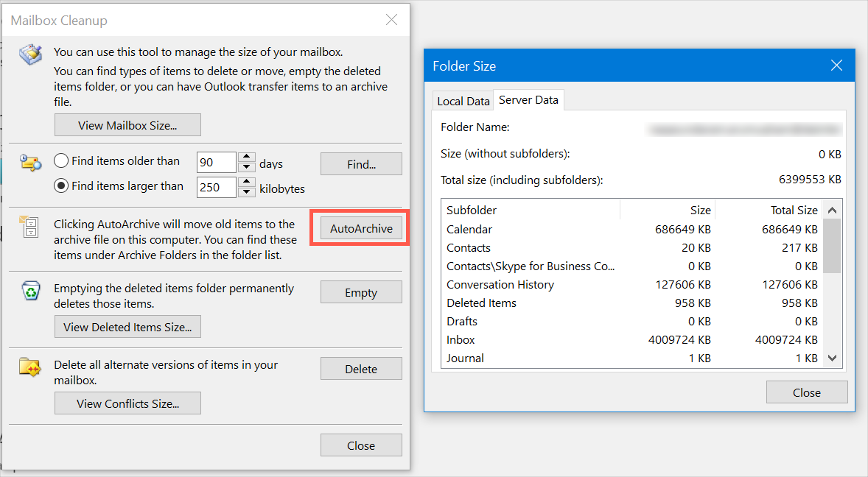Click the mailbox cleanup tool icon

point(30,55)
